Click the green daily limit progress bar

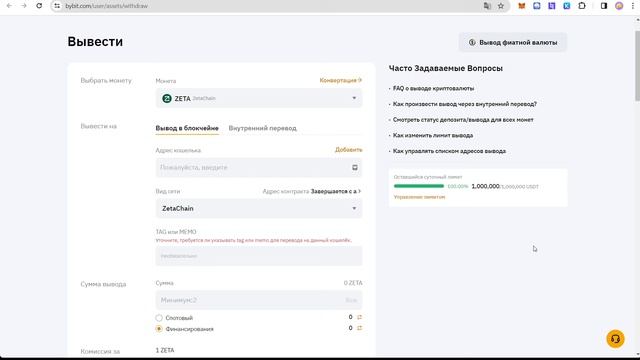[419, 186]
